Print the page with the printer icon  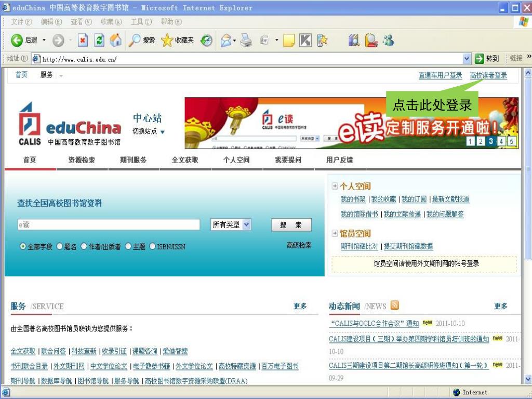click(246, 41)
